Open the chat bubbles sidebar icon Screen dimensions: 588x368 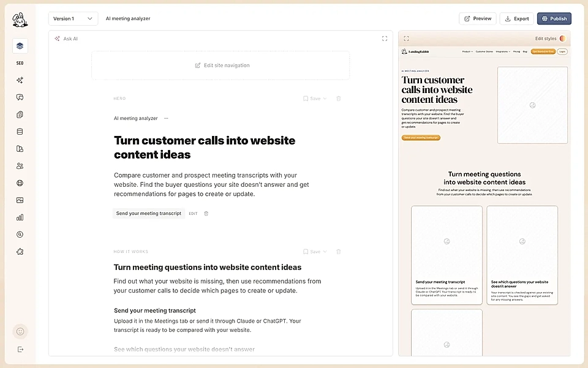tap(20, 97)
